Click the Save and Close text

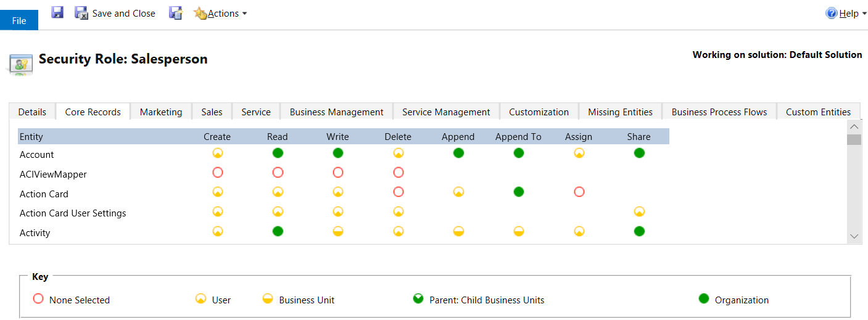123,13
